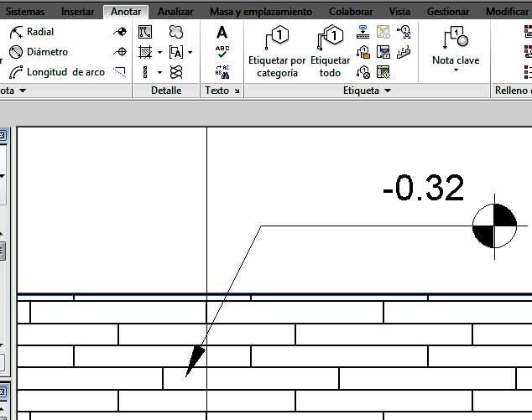Image resolution: width=532 pixels, height=420 pixels.
Task: Select the insulation tool in Detalle
Action: pos(176,72)
